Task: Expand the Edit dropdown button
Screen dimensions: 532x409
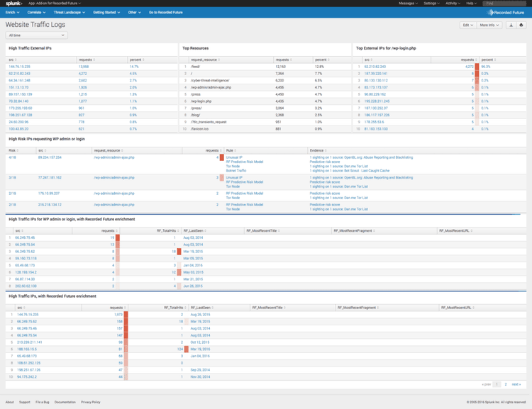Action: point(467,25)
